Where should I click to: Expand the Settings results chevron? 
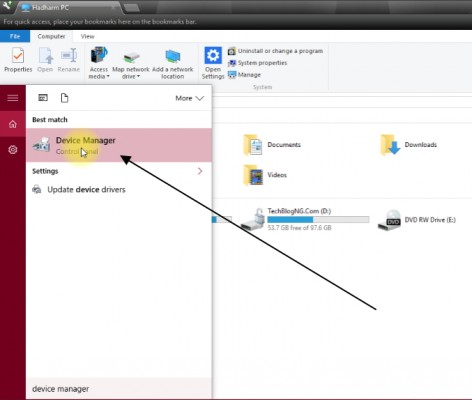[x=200, y=171]
